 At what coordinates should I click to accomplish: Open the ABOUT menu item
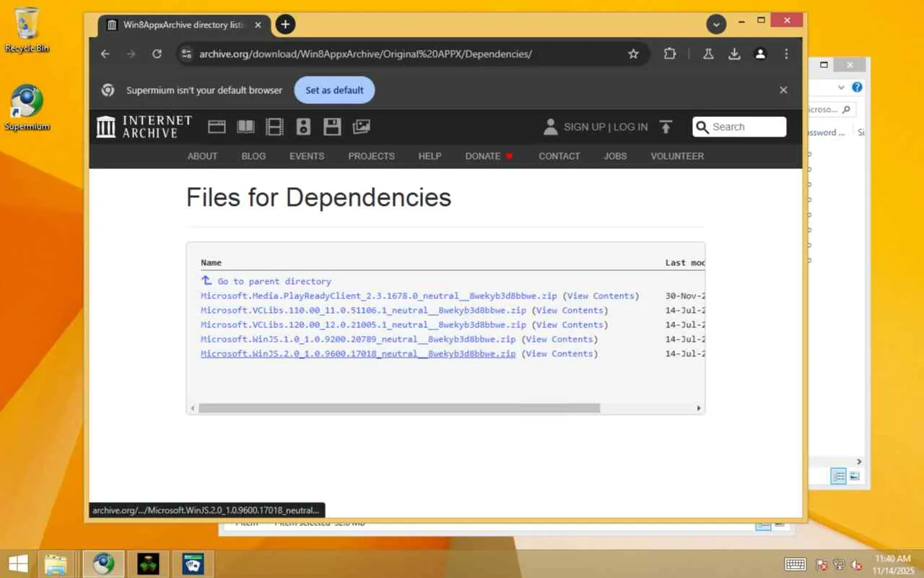(202, 156)
